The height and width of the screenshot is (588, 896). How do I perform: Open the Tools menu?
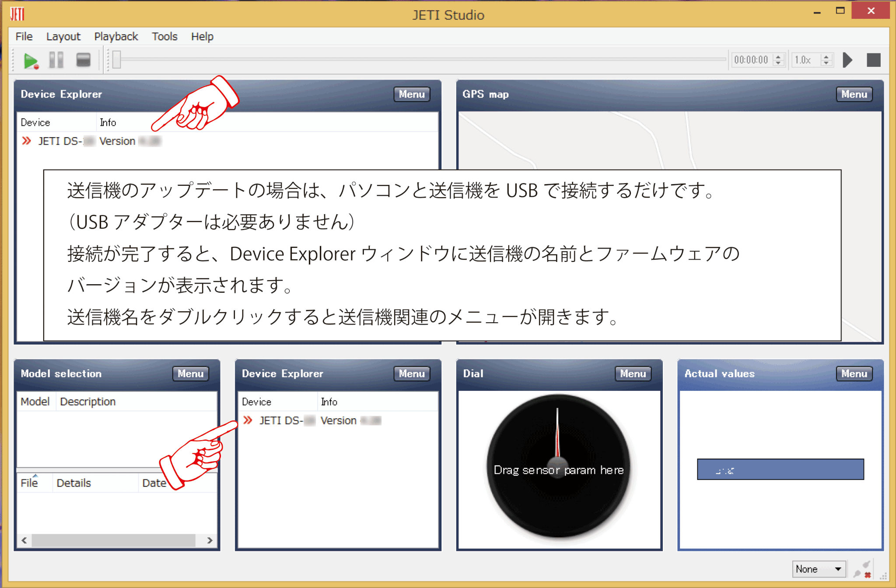coord(164,36)
